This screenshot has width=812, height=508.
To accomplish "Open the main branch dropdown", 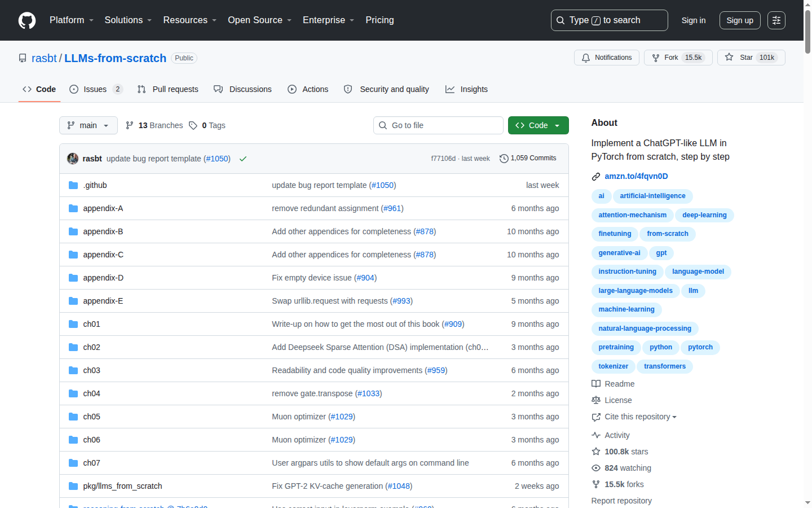I will click(89, 125).
